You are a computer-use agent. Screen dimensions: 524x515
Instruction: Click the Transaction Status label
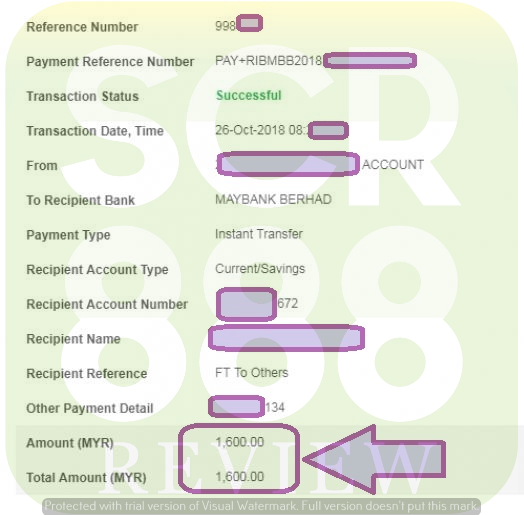click(x=83, y=96)
